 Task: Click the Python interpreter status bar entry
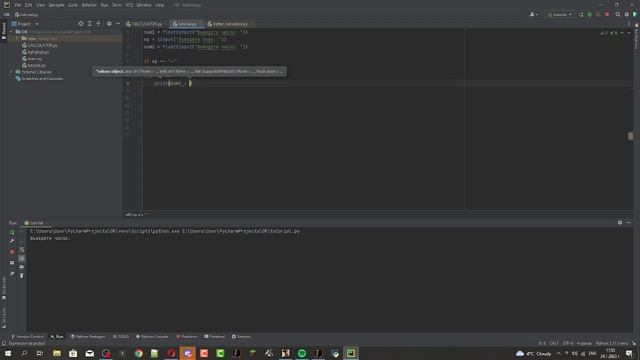click(611, 344)
